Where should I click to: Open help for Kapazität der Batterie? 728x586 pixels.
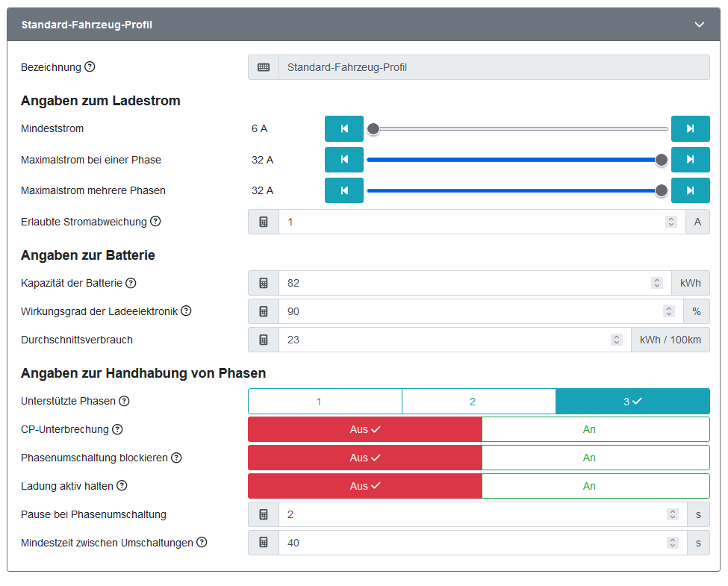pos(131,283)
